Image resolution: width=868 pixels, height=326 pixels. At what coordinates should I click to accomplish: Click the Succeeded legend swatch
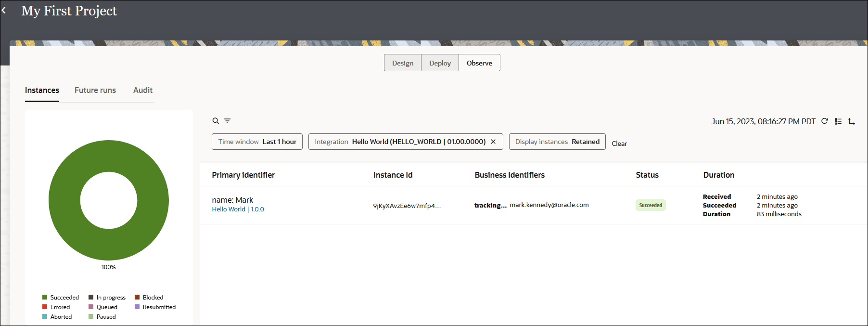click(45, 298)
